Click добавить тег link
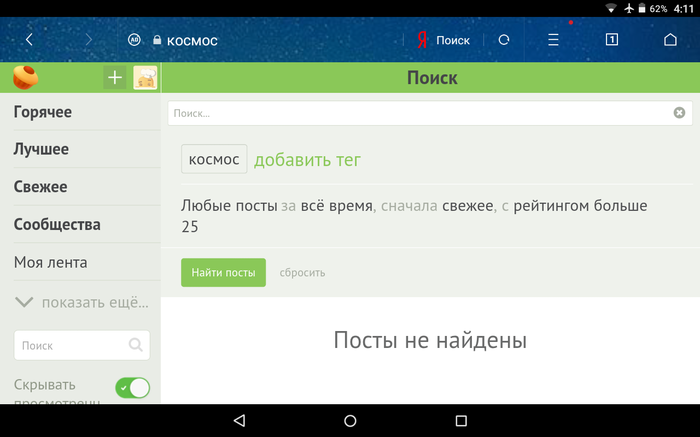Screen dimensions: 700x437 [307, 160]
